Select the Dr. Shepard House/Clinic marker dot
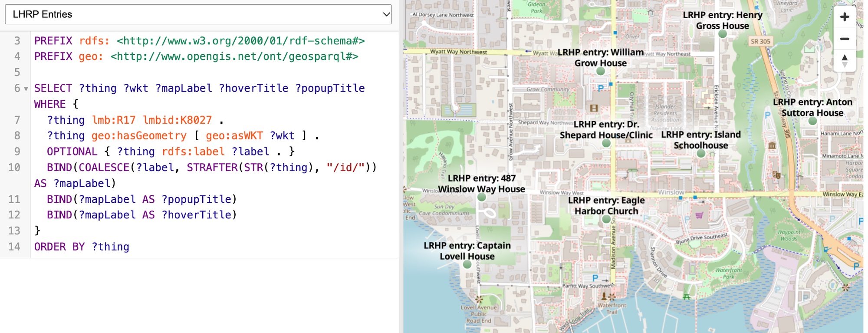Viewport: 868px width, 333px height. pos(606,143)
